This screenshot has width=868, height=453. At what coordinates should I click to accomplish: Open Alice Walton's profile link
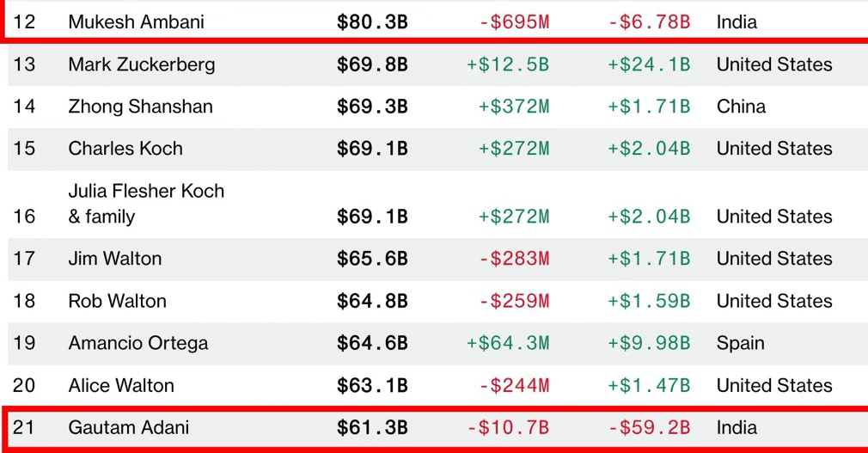(121, 385)
